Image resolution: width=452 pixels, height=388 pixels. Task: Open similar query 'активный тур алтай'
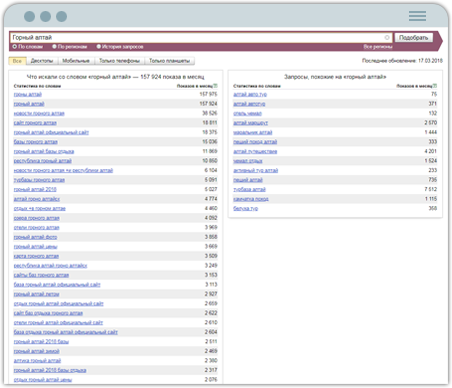256,170
